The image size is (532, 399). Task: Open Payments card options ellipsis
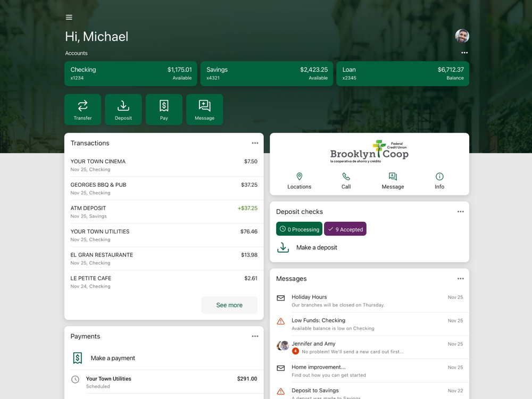[255, 336]
